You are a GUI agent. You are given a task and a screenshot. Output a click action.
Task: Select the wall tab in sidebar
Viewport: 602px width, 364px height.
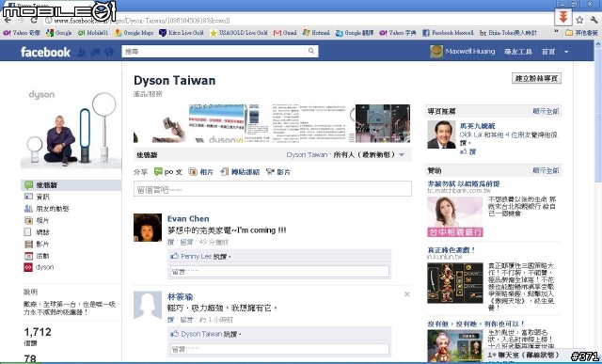(x=71, y=185)
